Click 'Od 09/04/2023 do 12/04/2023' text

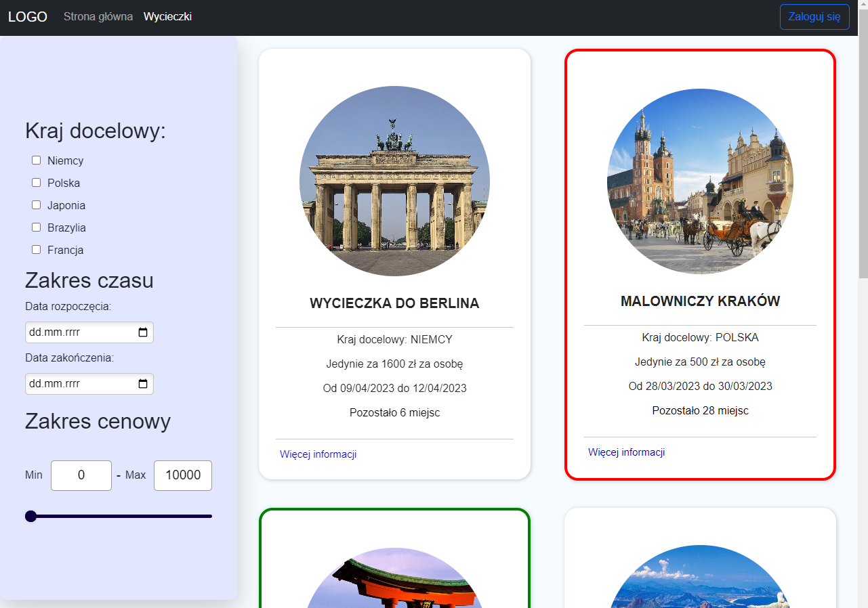click(x=394, y=388)
